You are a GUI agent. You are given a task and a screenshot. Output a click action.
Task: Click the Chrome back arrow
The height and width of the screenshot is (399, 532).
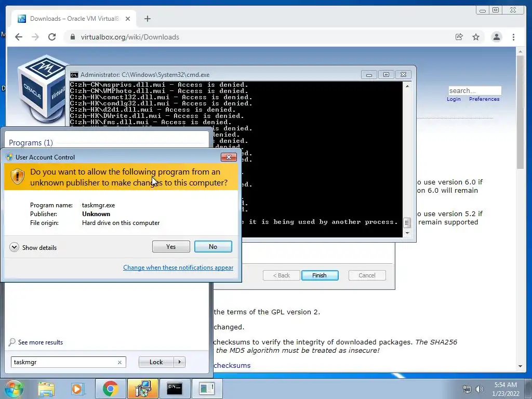(19, 37)
